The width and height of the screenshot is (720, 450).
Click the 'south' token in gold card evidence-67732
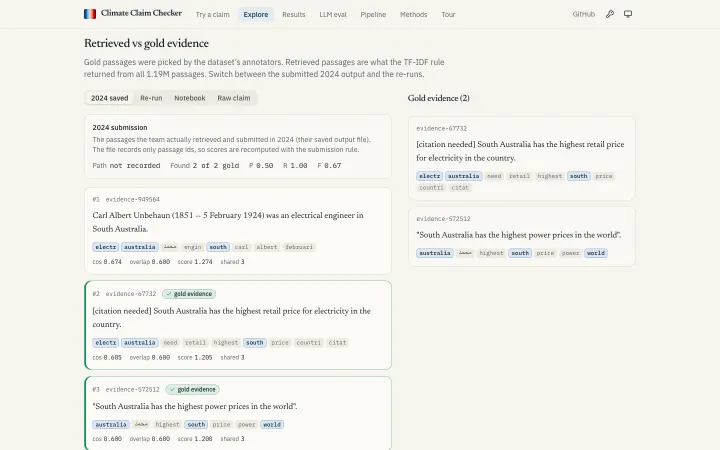point(579,176)
